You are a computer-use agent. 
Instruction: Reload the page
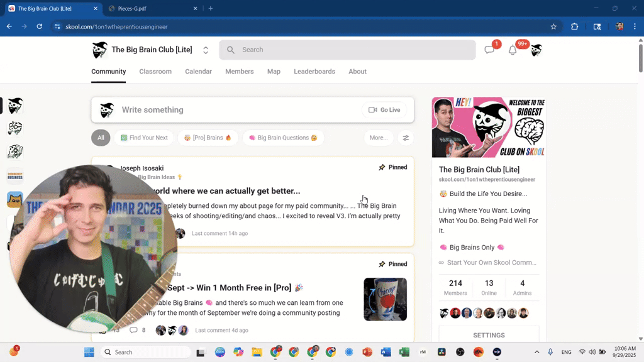40,26
